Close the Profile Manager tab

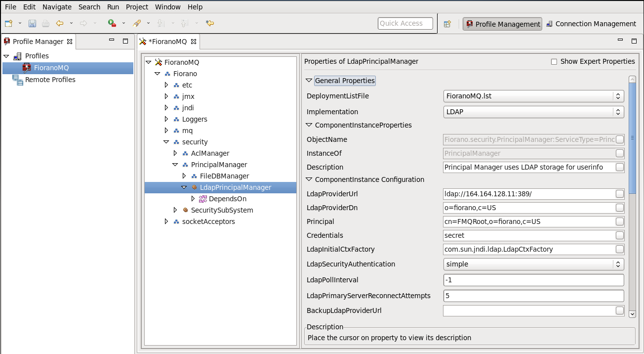coord(70,42)
